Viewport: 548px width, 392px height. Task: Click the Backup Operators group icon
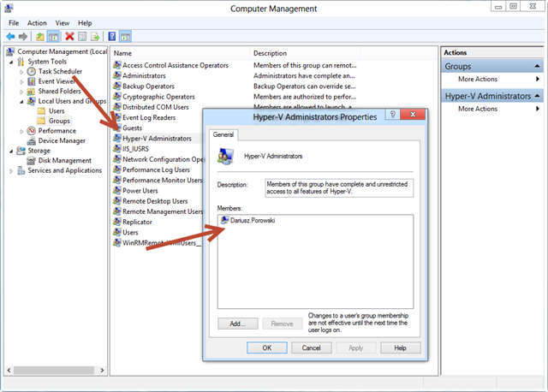pos(116,86)
